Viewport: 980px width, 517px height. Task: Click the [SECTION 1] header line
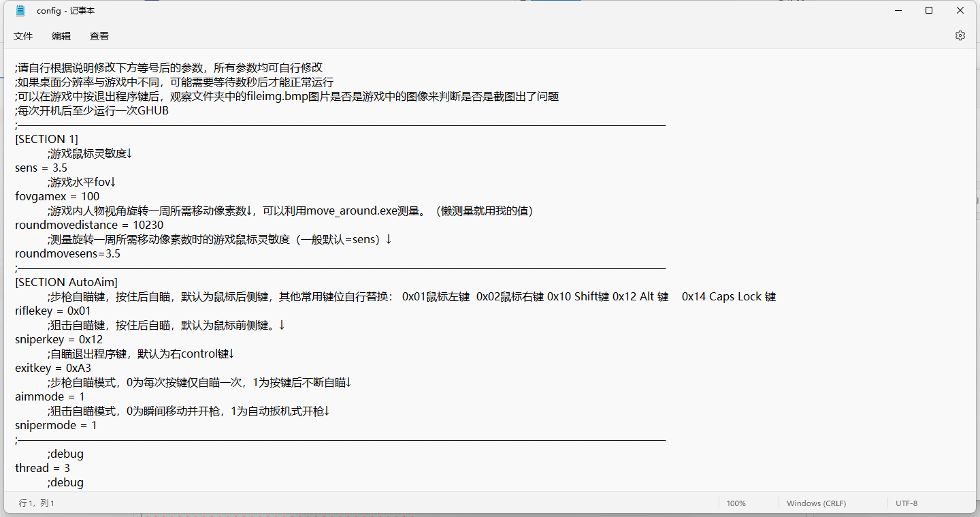click(46, 139)
